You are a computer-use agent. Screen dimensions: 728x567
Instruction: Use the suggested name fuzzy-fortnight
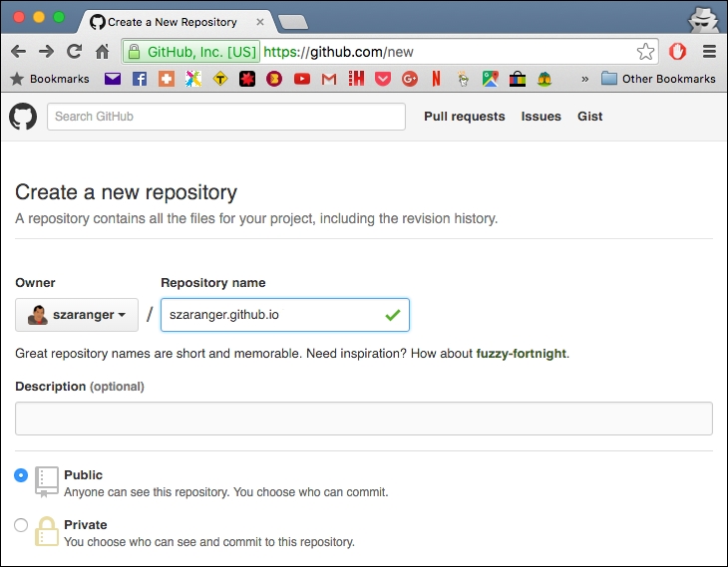[521, 353]
